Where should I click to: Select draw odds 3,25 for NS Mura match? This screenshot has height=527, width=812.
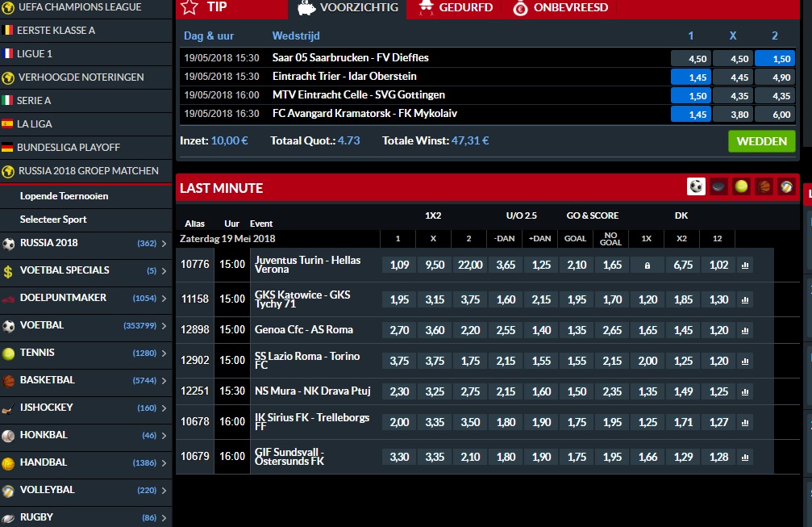tap(435, 391)
